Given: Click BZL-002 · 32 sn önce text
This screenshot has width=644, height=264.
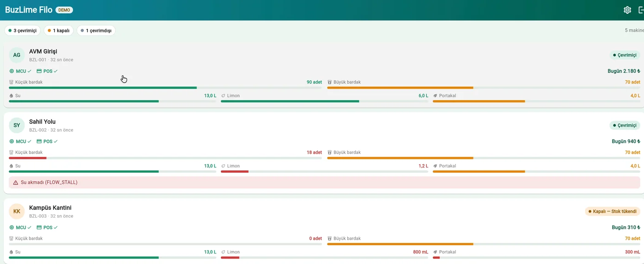Looking at the screenshot, I should coord(51,130).
